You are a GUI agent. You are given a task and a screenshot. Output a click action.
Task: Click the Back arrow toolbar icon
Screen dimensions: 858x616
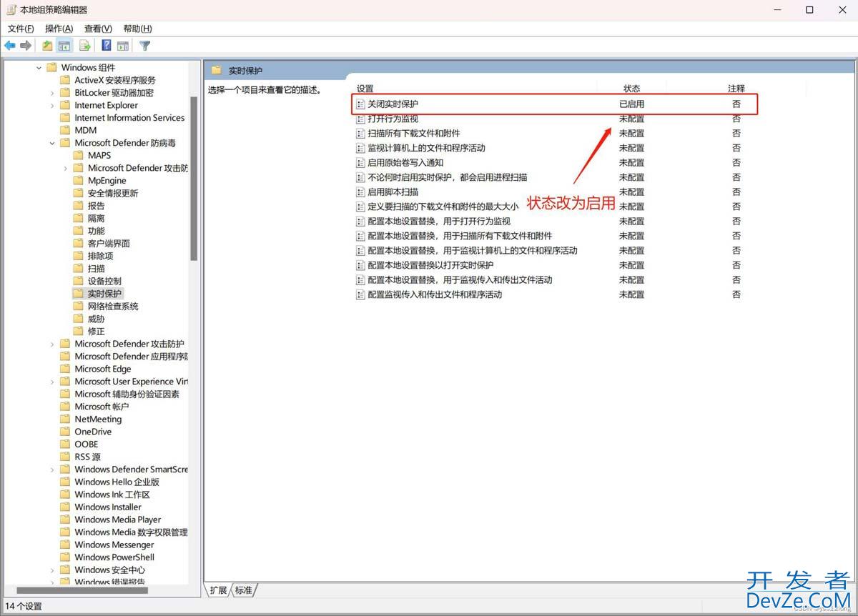[10, 46]
